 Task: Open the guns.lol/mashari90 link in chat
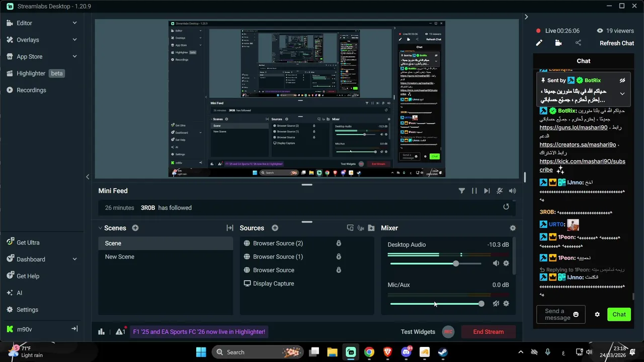coord(574,128)
